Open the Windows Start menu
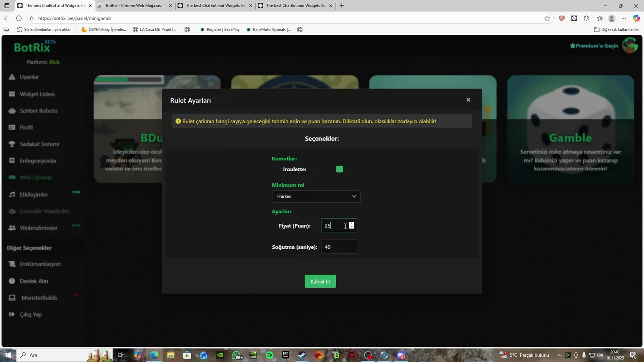The width and height of the screenshot is (644, 362). 8,355
